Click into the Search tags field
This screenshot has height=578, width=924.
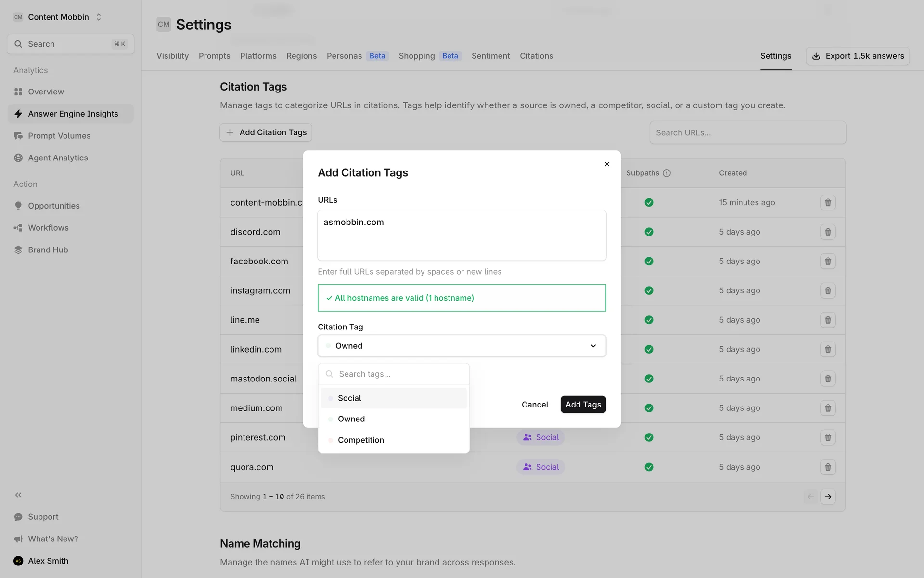pos(399,374)
